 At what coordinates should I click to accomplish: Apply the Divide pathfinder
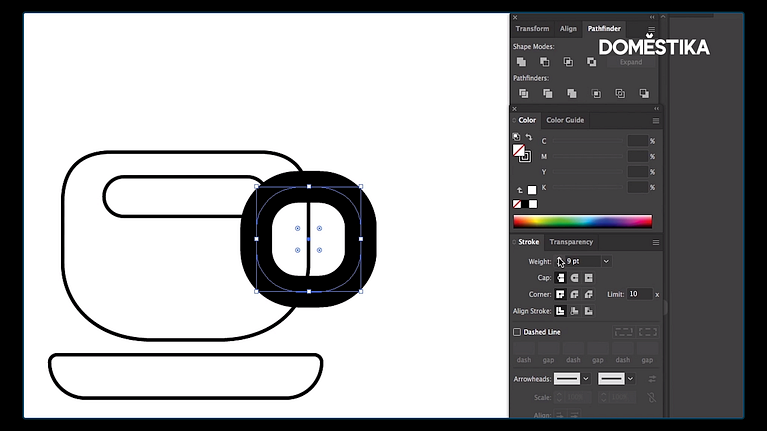[523, 94]
